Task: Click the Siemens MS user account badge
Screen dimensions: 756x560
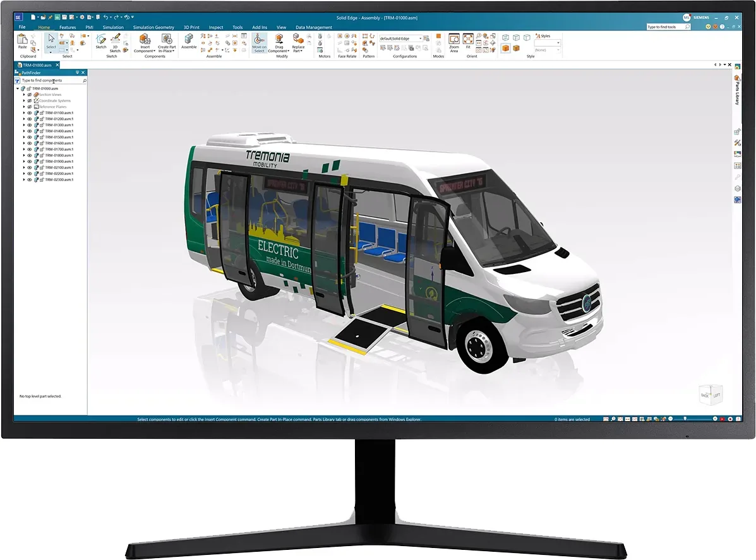Action: point(687,17)
